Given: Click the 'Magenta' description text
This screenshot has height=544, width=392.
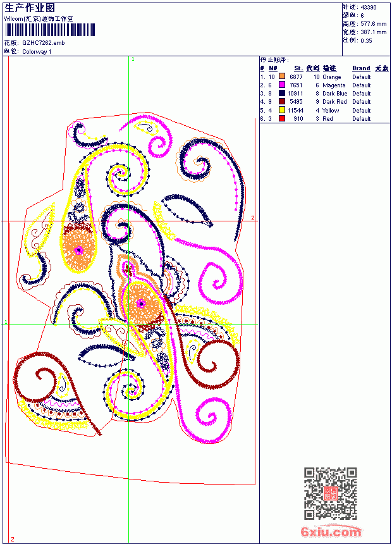Looking at the screenshot, I should pyautogui.click(x=334, y=85).
